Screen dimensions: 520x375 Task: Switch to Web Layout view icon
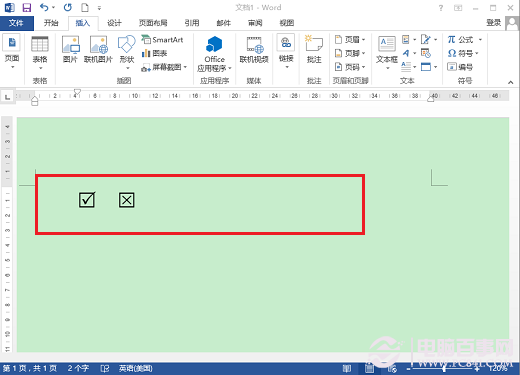392,368
